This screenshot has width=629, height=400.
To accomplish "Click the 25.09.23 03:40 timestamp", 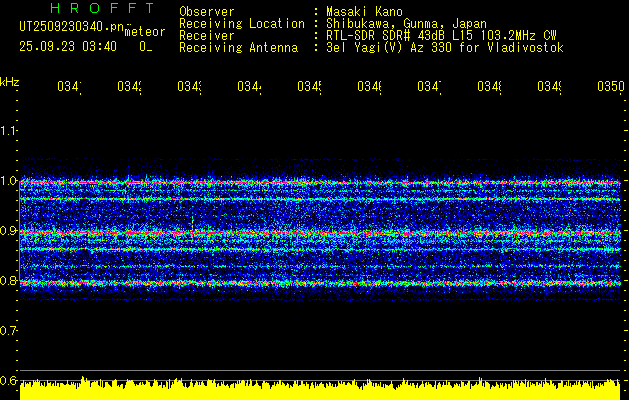I will pos(68,46).
